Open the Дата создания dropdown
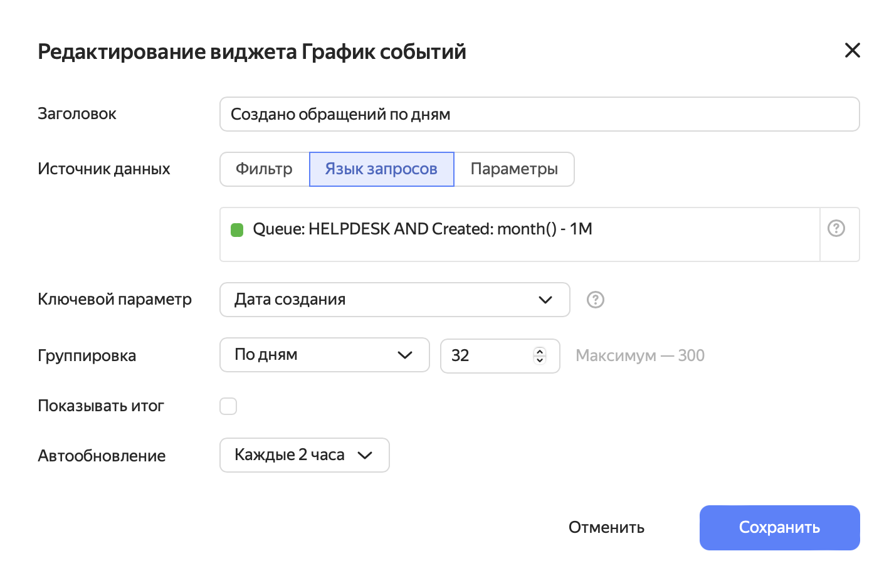894x588 pixels. pos(394,300)
